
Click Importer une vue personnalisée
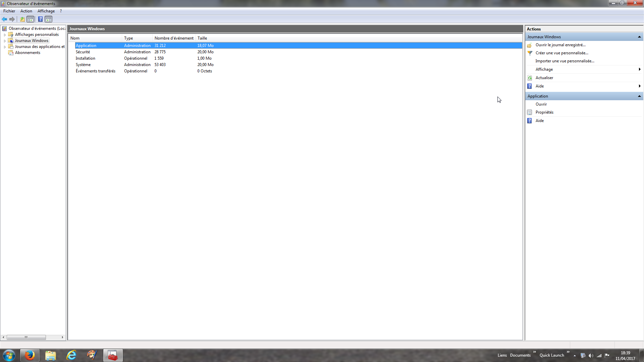(x=565, y=61)
